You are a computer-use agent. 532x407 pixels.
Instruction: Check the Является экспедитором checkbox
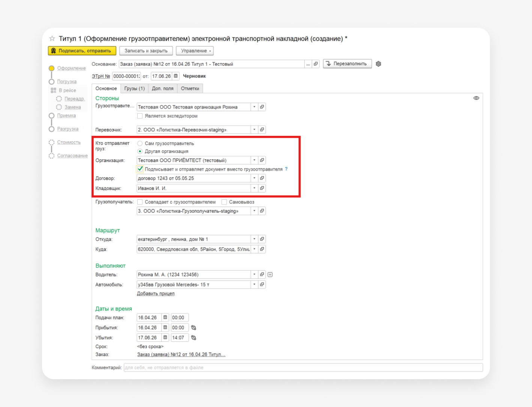coord(140,116)
